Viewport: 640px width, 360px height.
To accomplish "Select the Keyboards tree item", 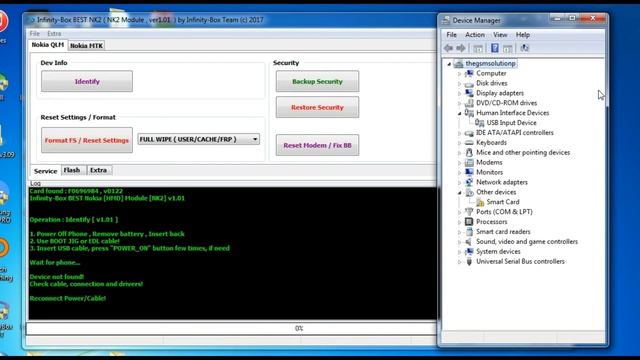I will point(491,142).
